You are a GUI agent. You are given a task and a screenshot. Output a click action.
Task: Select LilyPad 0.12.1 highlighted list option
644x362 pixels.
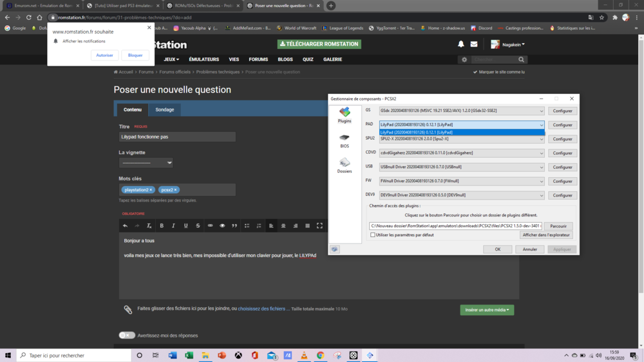462,132
